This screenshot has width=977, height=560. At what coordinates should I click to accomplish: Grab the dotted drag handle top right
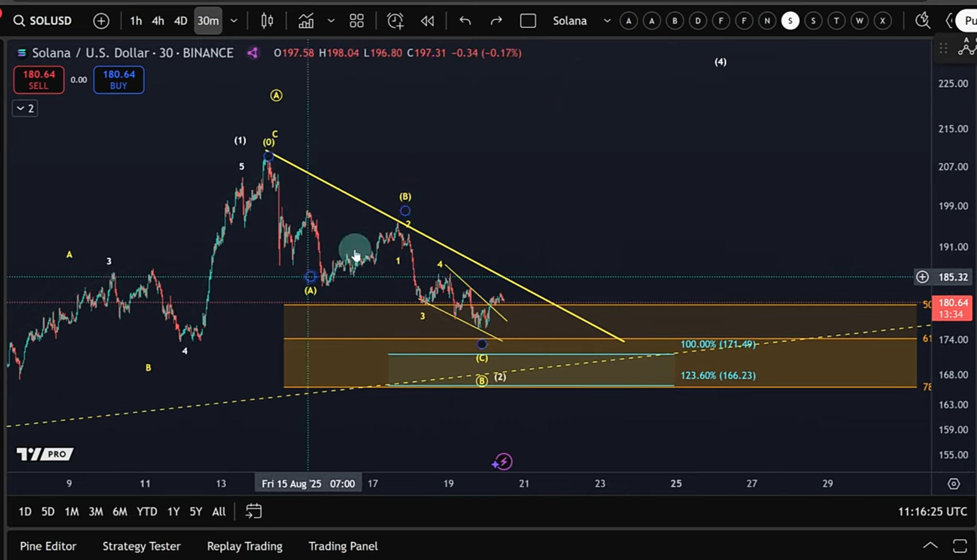943,48
